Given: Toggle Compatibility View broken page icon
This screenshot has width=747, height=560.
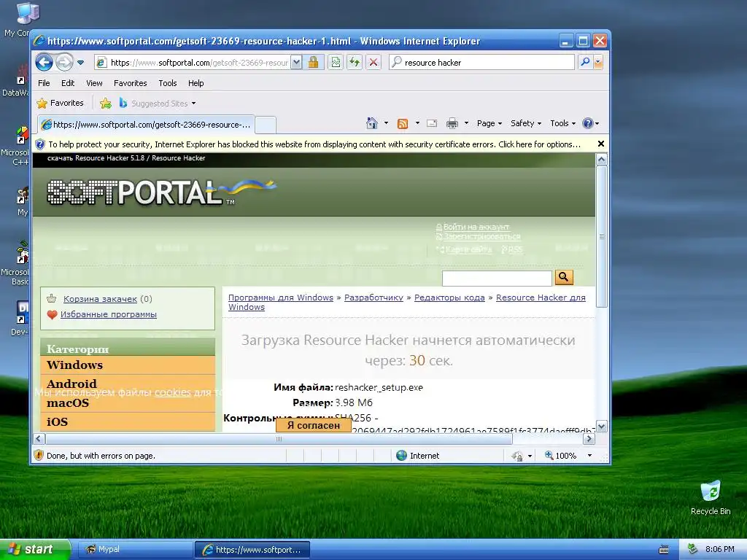Looking at the screenshot, I should tap(336, 63).
